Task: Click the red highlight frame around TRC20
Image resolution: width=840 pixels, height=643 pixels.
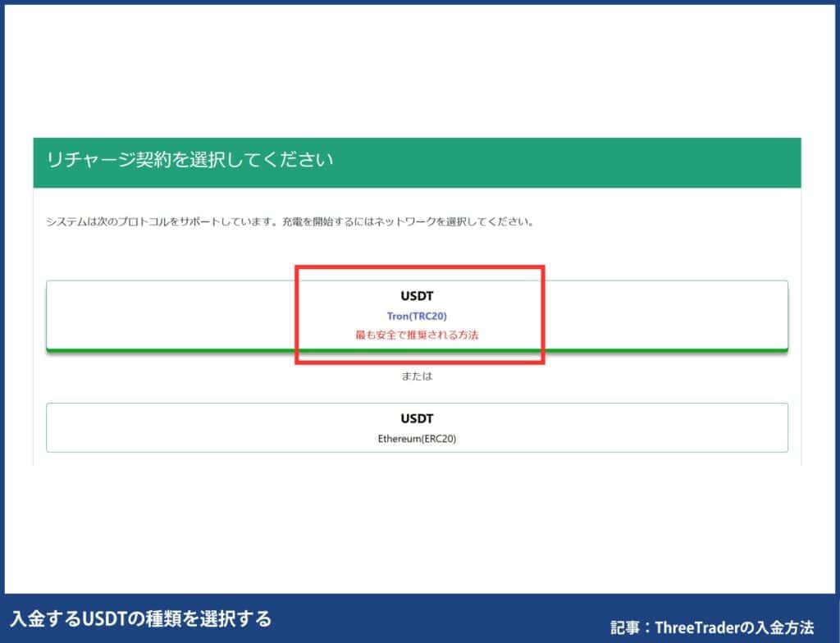Action: click(x=420, y=267)
